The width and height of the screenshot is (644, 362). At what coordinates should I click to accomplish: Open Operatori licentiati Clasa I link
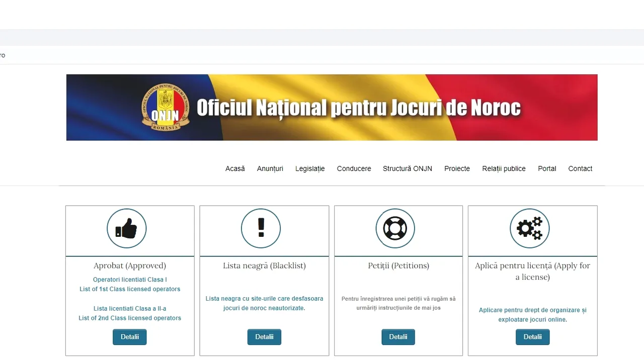(x=130, y=280)
